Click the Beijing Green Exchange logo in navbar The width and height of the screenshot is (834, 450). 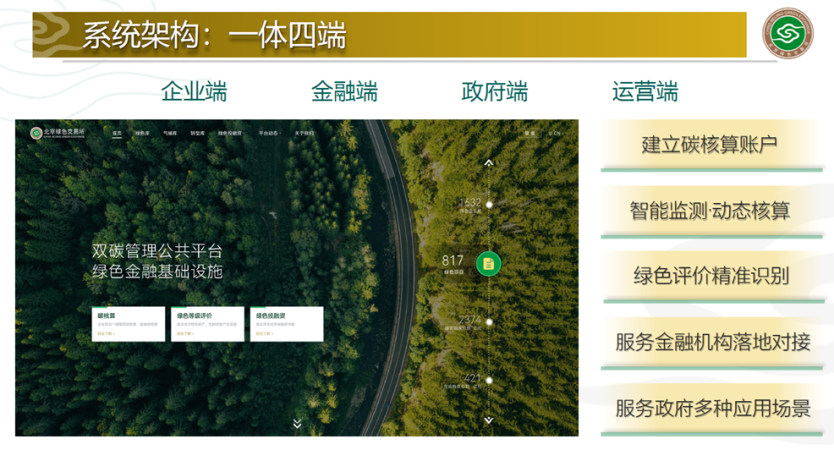(57, 132)
